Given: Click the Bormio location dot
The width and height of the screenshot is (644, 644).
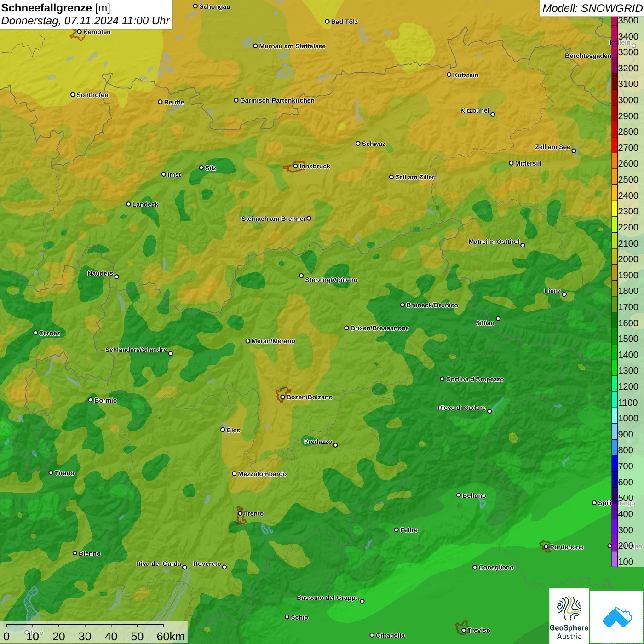Looking at the screenshot, I should coord(91,400).
